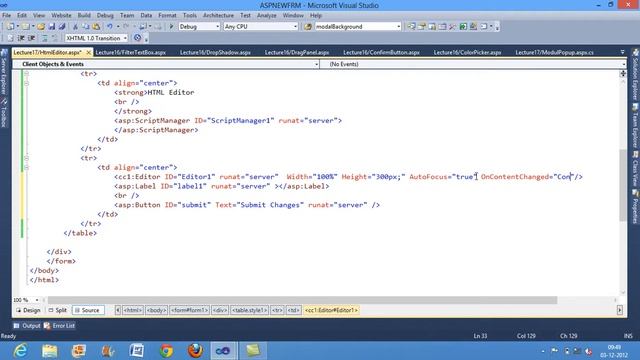Click the Save All icon
Image resolution: width=640 pixels, height=360 pixels.
coord(62,27)
